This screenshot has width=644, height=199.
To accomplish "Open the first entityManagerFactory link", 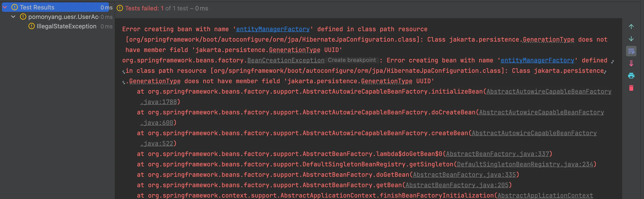I will click(273, 29).
